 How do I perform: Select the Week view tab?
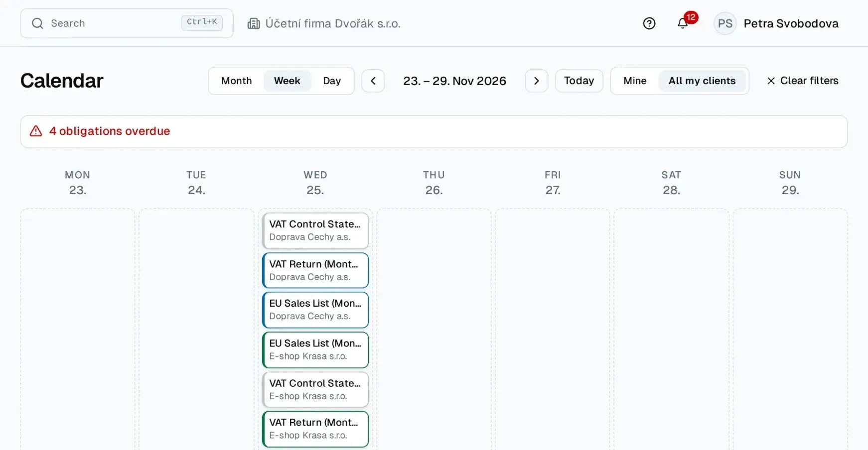coord(287,81)
